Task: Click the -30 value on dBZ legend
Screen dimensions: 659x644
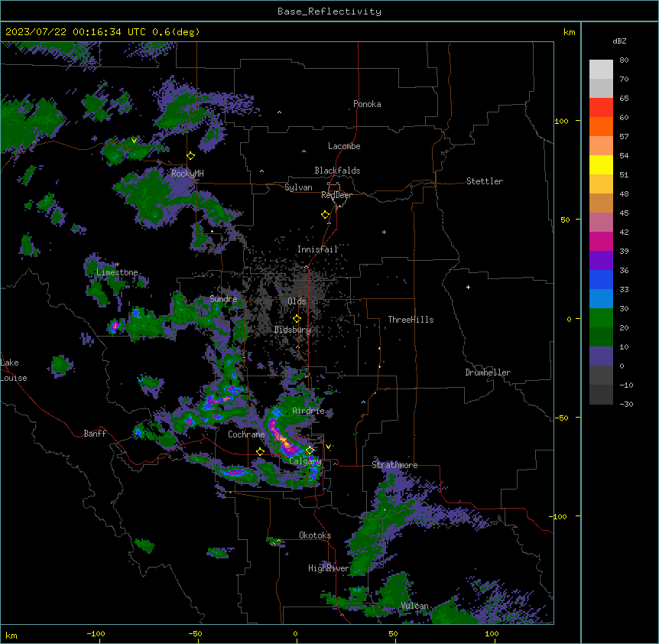Action: (x=626, y=404)
